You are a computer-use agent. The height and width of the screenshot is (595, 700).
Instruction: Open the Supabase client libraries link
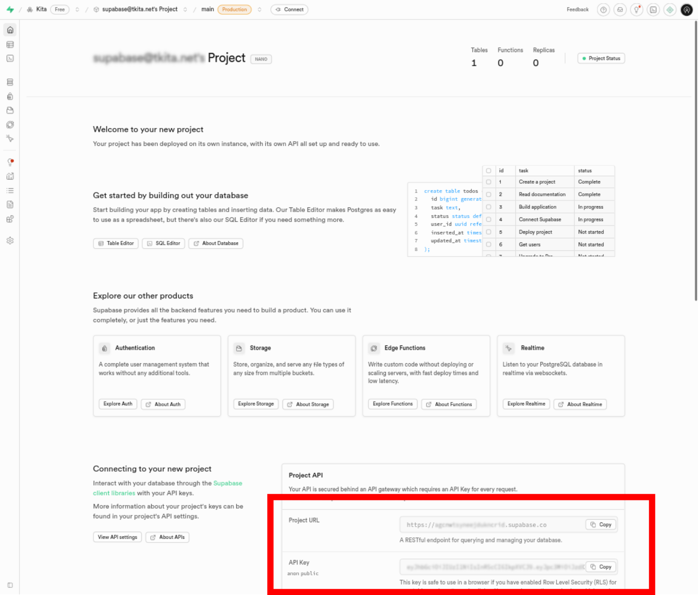227,483
